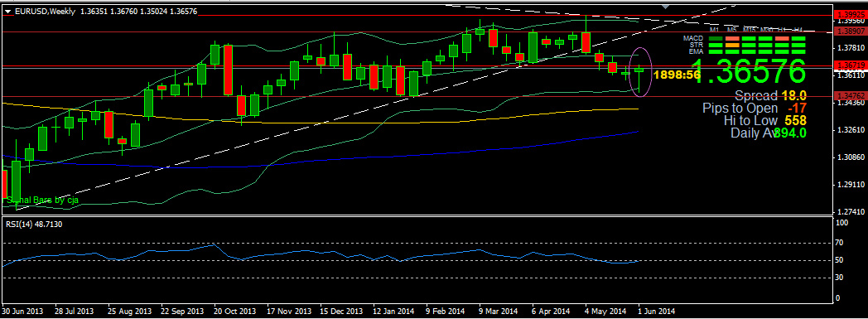Click the 9 Feb 2014 date label

pos(445,312)
